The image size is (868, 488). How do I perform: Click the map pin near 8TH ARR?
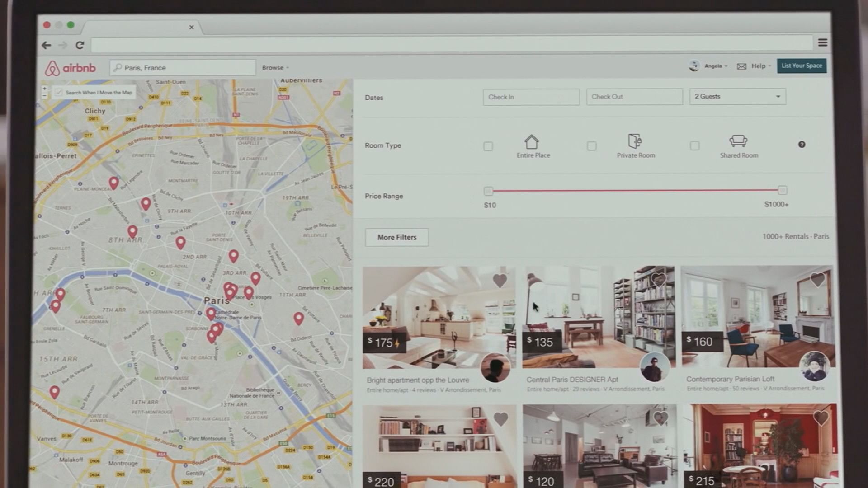pyautogui.click(x=132, y=232)
